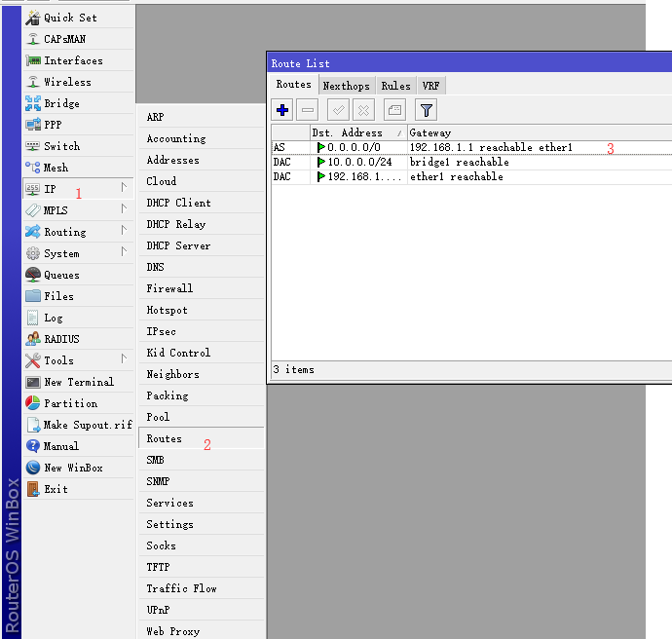
Task: Click the Partition pie-chart icon
Action: [x=33, y=403]
